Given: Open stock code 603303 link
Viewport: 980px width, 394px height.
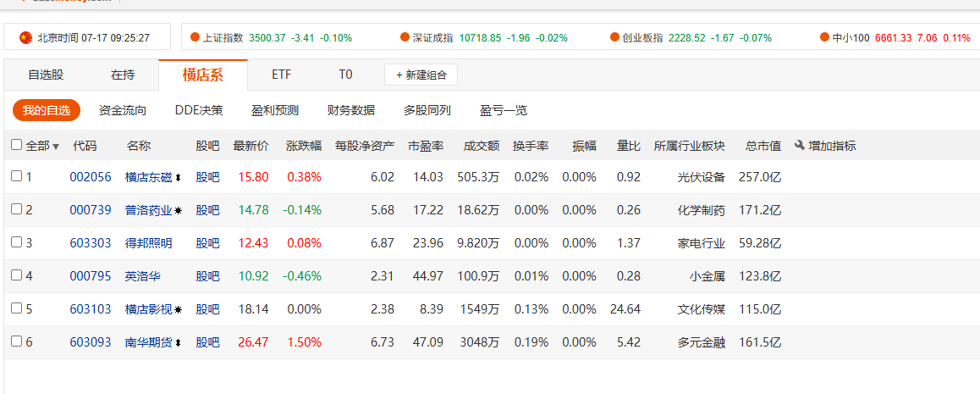Looking at the screenshot, I should click(x=91, y=242).
